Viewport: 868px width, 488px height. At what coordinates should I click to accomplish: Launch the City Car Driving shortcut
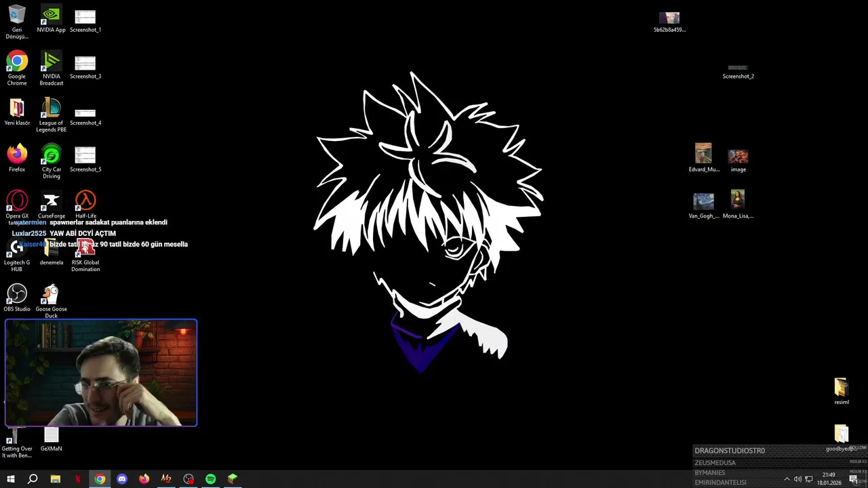pos(52,162)
